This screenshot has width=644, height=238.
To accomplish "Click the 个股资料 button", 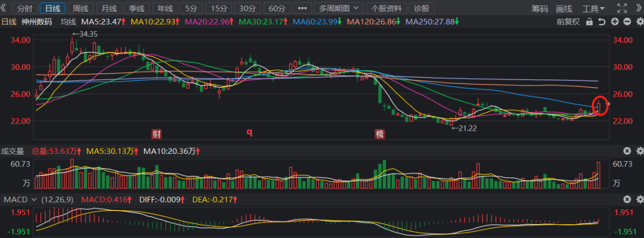I will point(386,8).
